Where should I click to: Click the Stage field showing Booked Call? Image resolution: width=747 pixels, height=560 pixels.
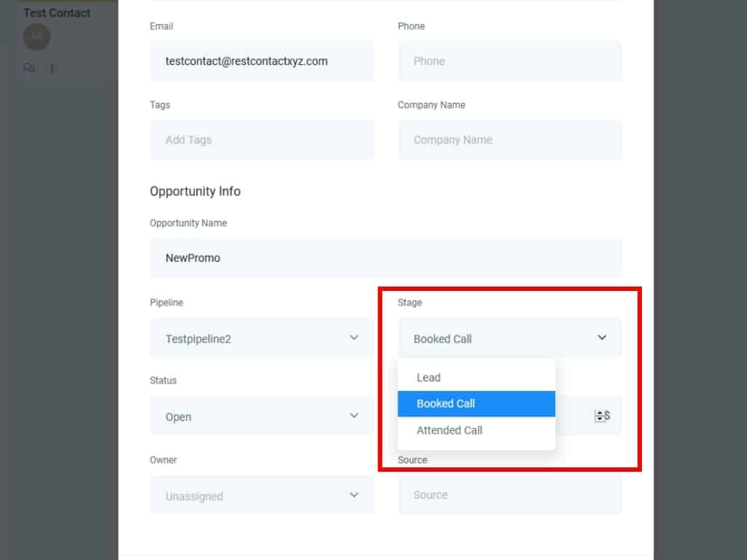[496, 338]
